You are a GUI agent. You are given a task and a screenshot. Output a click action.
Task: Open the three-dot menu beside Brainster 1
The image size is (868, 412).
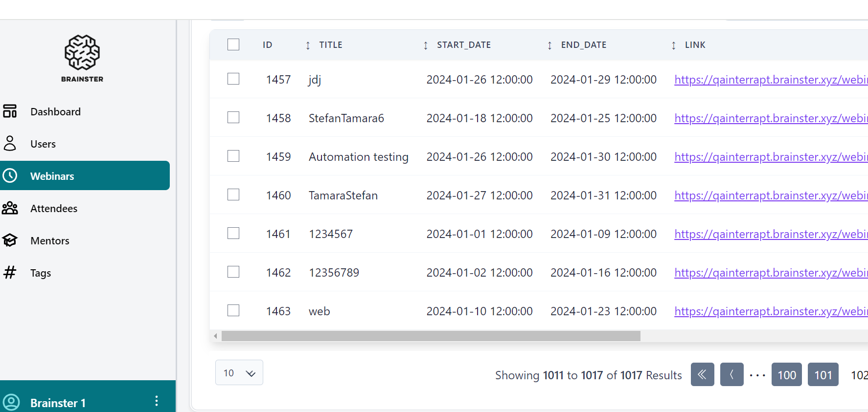pyautogui.click(x=157, y=401)
